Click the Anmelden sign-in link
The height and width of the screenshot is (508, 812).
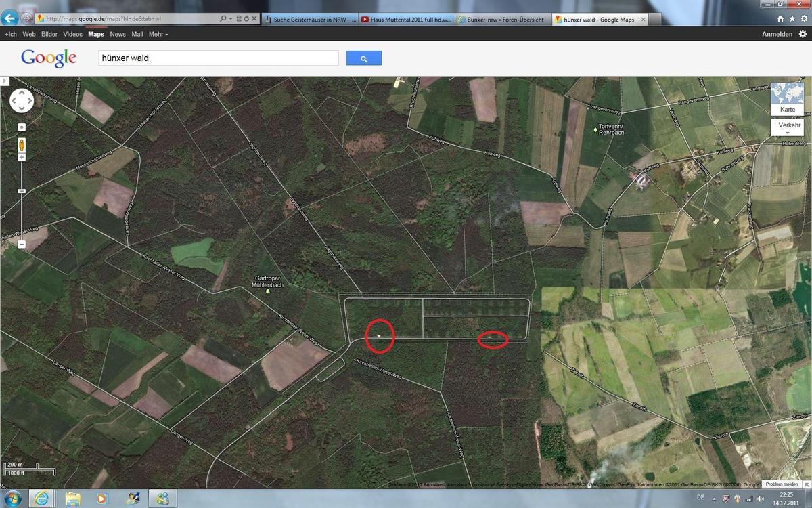click(777, 34)
